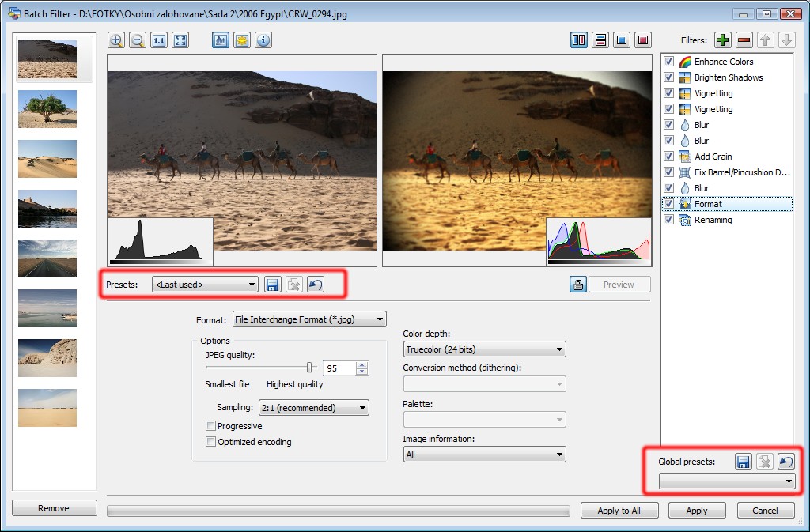Select the river at dusk thumbnail
Screen dimensions: 810x532
coord(47,209)
